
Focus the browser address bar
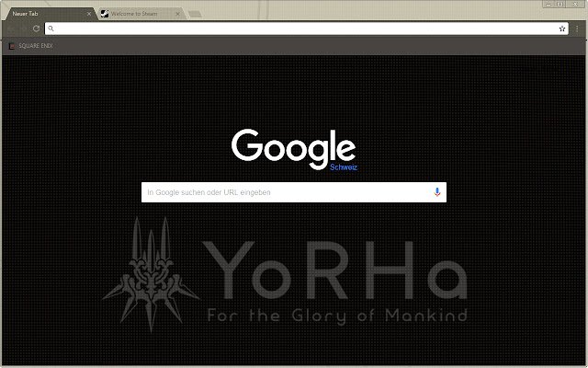point(306,29)
